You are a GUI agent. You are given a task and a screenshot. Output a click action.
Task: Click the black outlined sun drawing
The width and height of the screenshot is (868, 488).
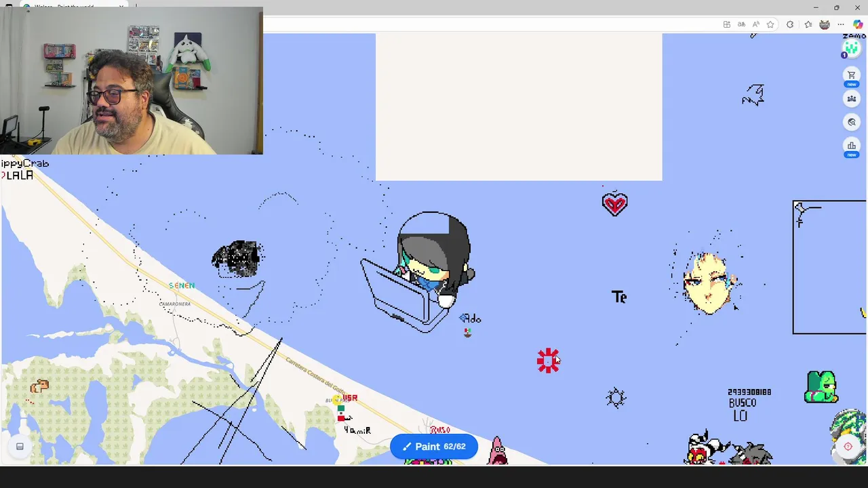point(616,398)
